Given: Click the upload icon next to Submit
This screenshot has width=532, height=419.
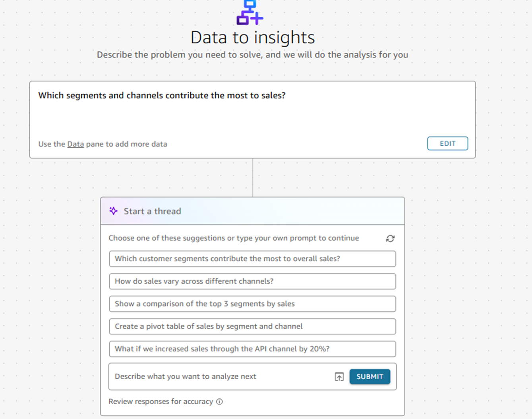Looking at the screenshot, I should point(339,377).
